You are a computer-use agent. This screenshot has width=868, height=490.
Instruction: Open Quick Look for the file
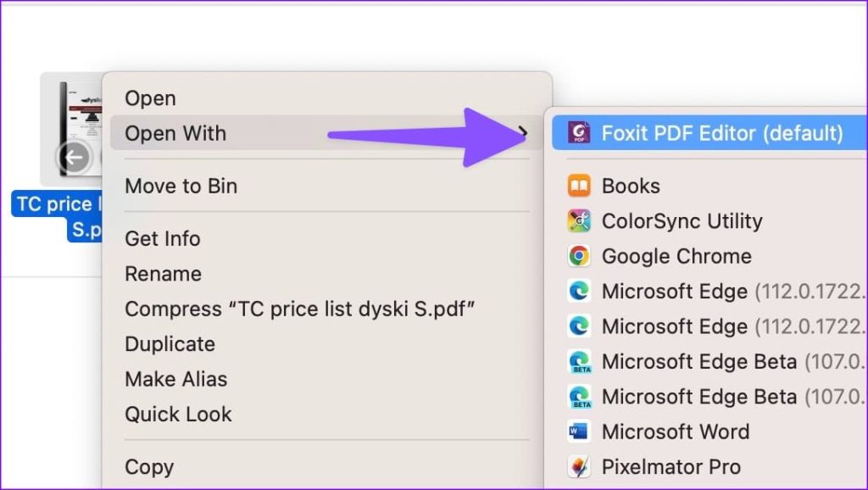(178, 414)
